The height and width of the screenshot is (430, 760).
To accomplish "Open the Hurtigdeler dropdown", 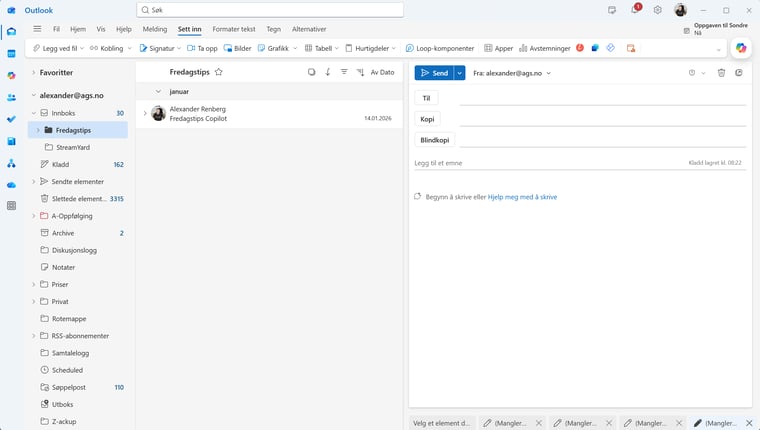I will tap(394, 48).
